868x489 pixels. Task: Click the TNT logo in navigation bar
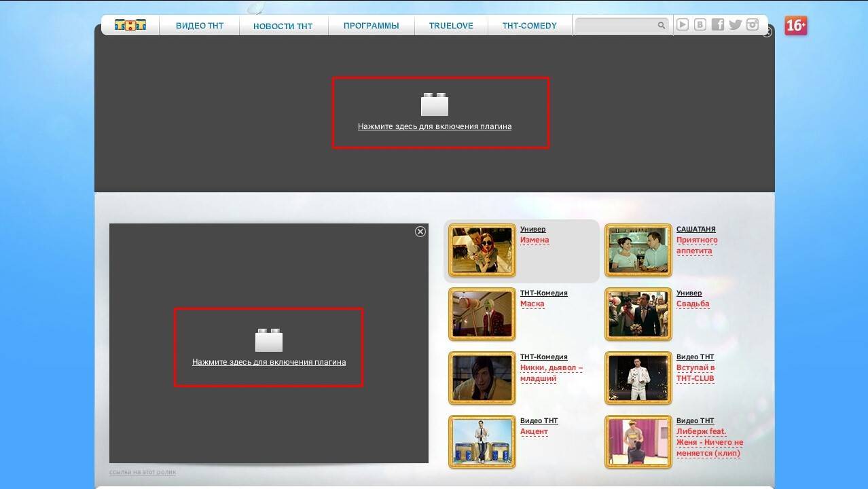130,25
